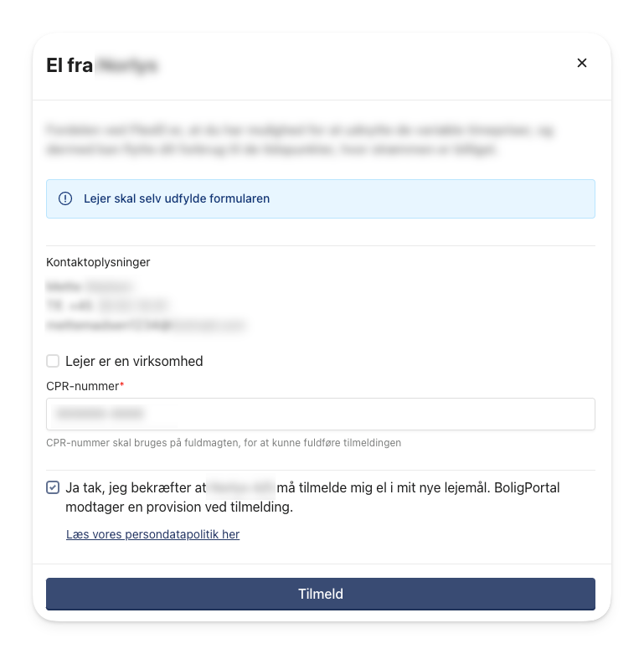Focus the CPR-nummer input field
Viewport: 644px width, 654px height.
321,414
